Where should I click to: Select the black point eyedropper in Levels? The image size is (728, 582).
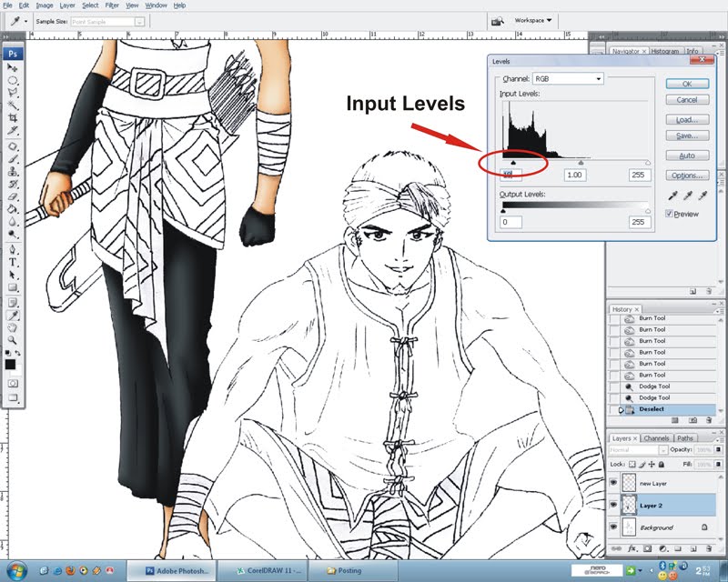tap(673, 195)
